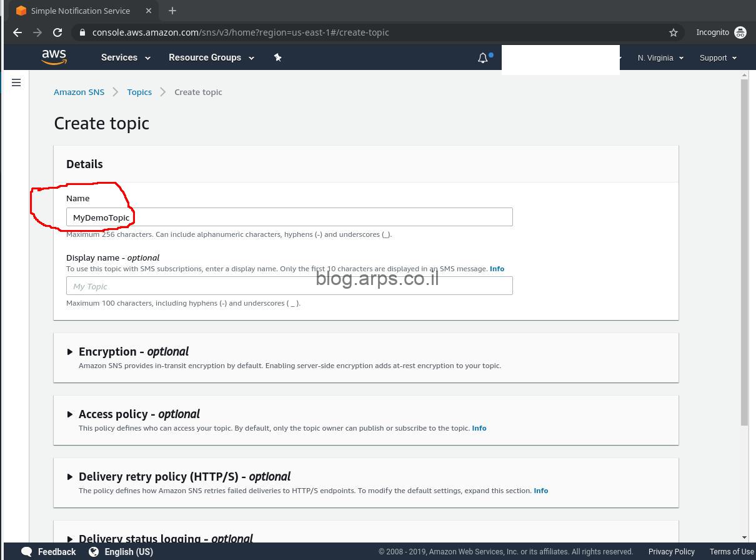Click the Create topic breadcrumb text
Image resolution: width=756 pixels, height=560 pixels.
click(x=198, y=92)
